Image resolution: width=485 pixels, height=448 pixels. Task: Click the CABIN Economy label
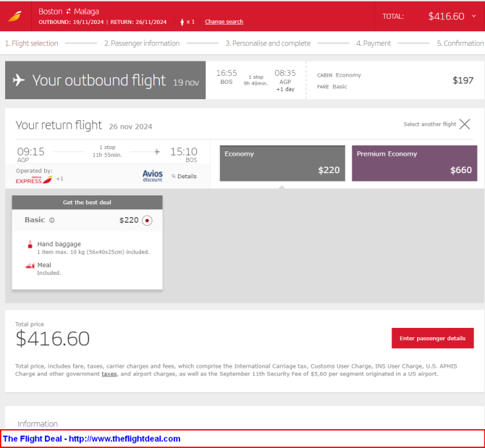[339, 75]
